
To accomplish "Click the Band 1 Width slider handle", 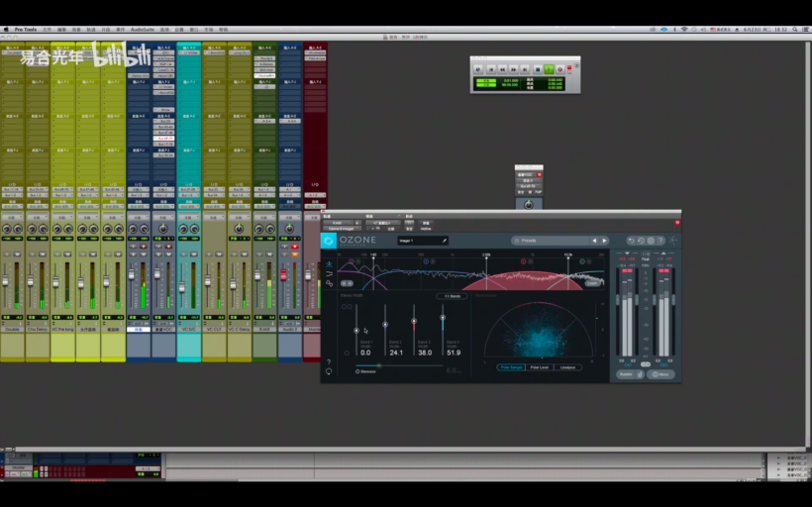I will [x=356, y=331].
